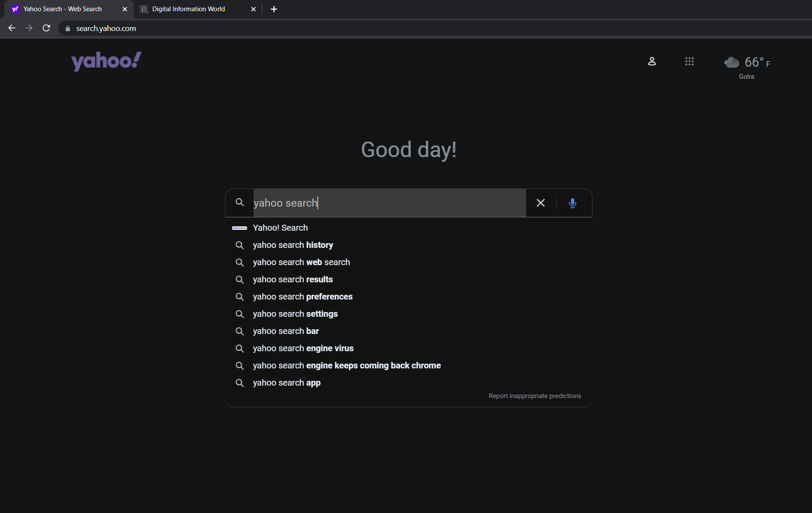Click magnifier beside 'keeps coming back chrome'
Viewport: 812px width, 513px height.
pos(239,365)
